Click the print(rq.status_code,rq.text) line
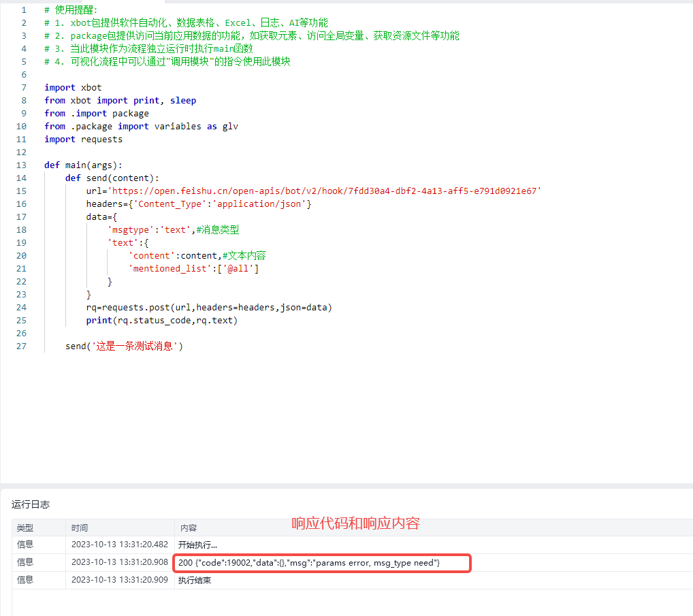 (161, 320)
